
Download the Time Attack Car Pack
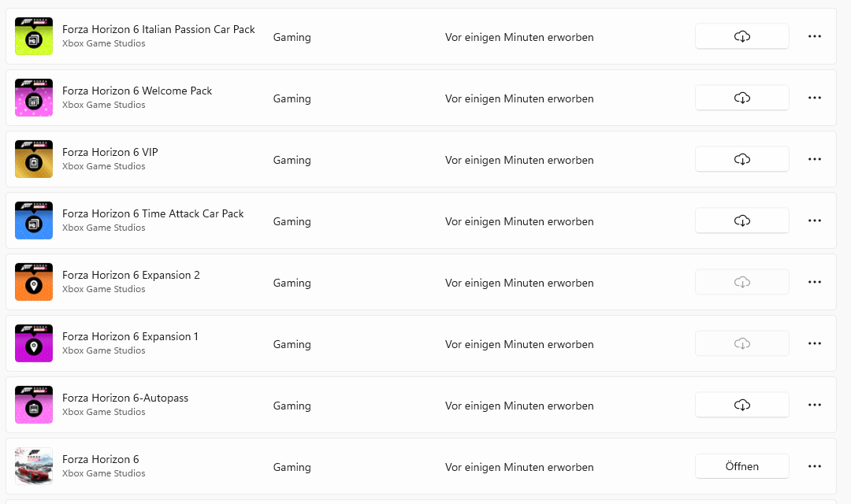[x=741, y=220]
